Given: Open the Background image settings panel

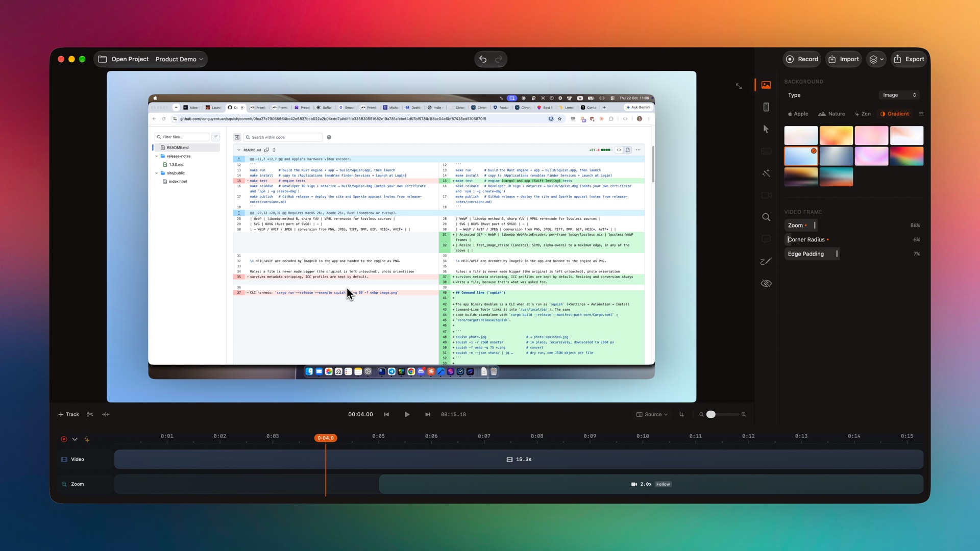Looking at the screenshot, I should (766, 85).
